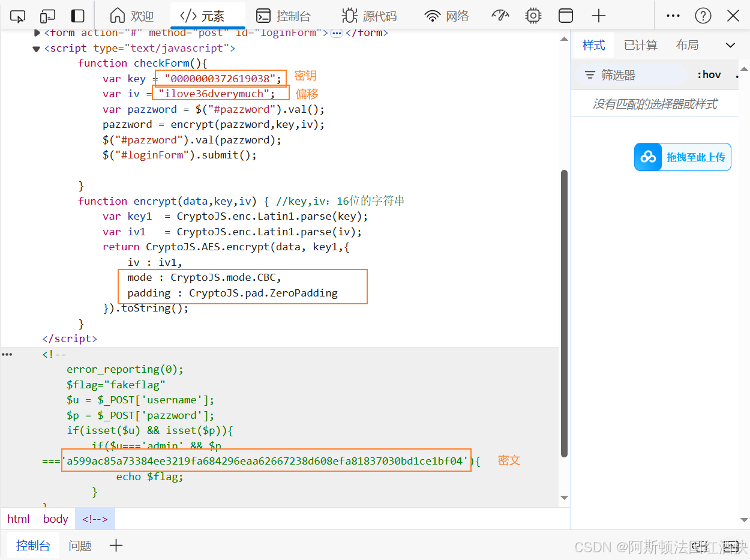The height and width of the screenshot is (560, 750).
Task: Click the "$("#loginForm").submit();" line
Action: point(179,155)
